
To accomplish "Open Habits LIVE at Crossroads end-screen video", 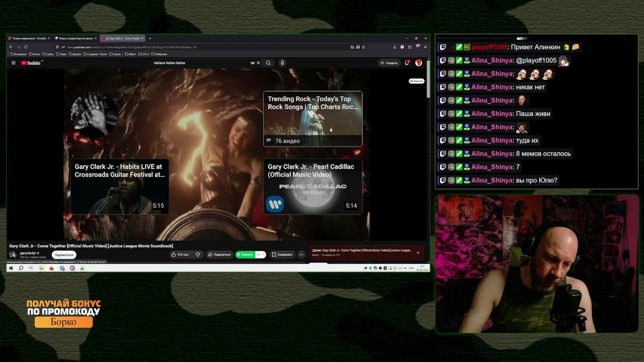I will (x=120, y=187).
